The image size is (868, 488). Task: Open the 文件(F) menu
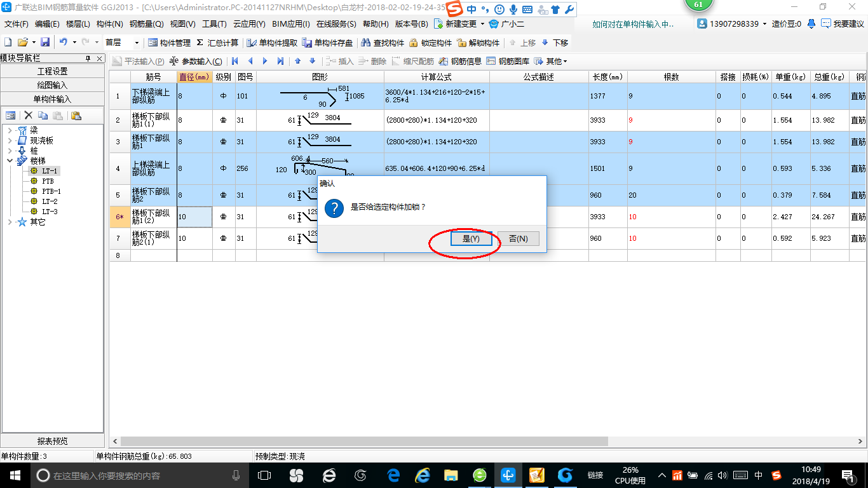pos(16,24)
